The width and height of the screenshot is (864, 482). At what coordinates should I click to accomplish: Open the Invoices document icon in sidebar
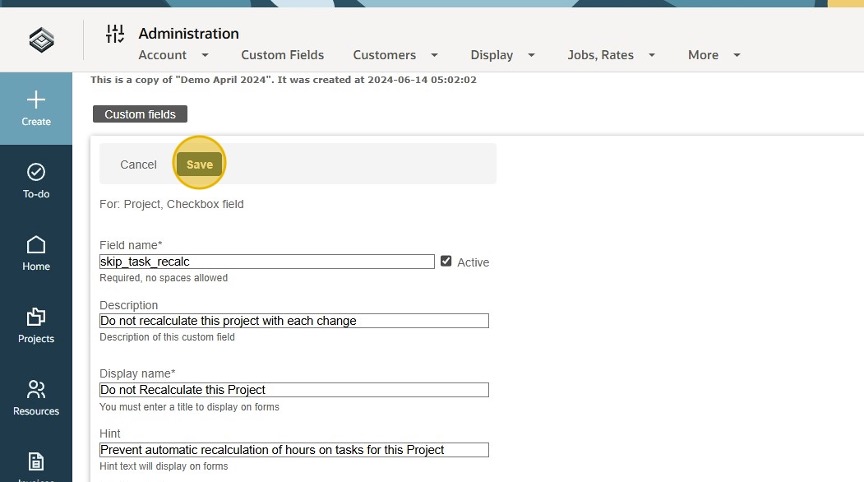pos(36,461)
